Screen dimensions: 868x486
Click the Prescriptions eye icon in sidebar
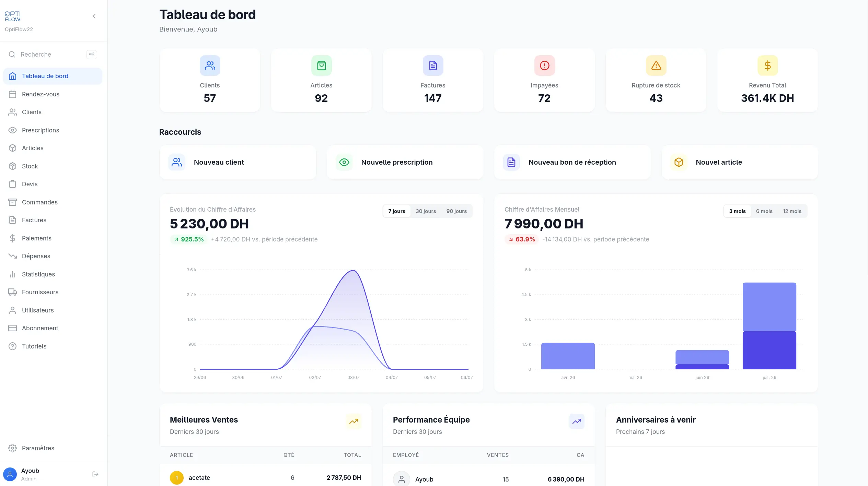[12, 130]
